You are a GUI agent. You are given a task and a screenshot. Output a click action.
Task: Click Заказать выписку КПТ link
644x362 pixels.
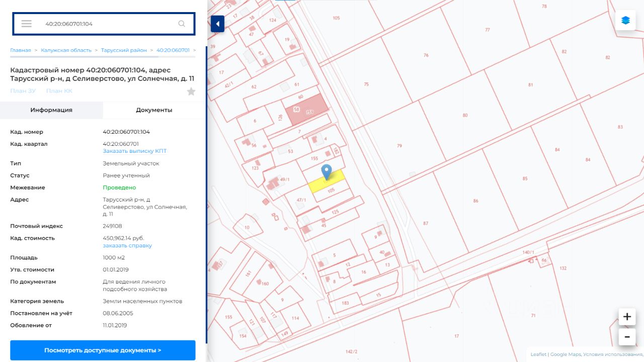tap(135, 151)
